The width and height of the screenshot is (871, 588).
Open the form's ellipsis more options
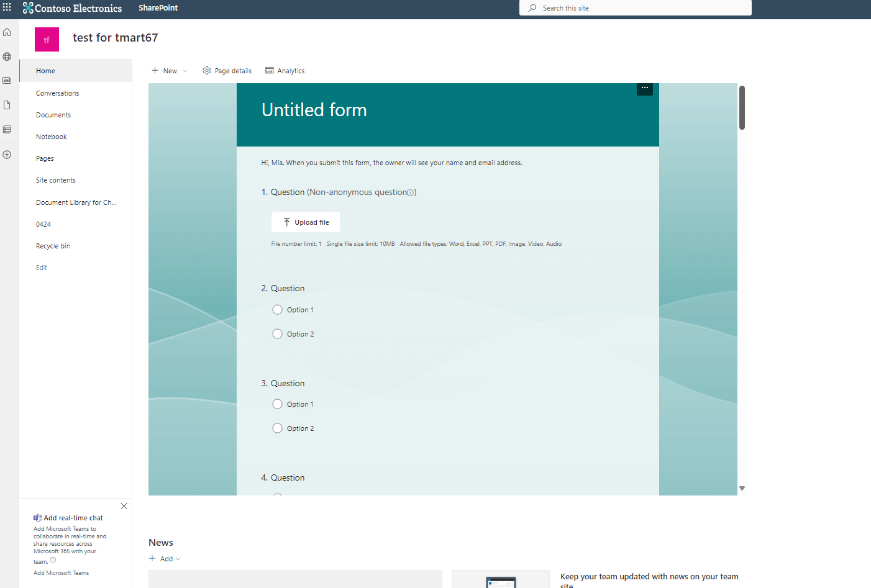click(645, 88)
